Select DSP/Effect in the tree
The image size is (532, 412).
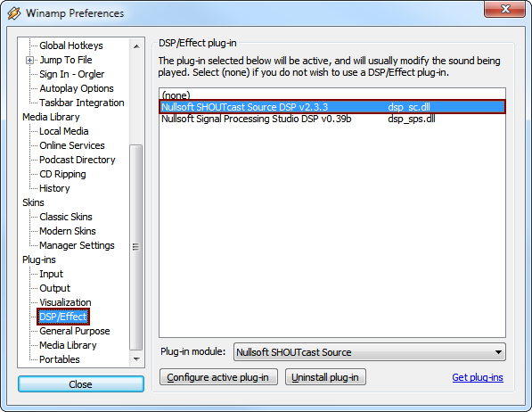pos(63,317)
